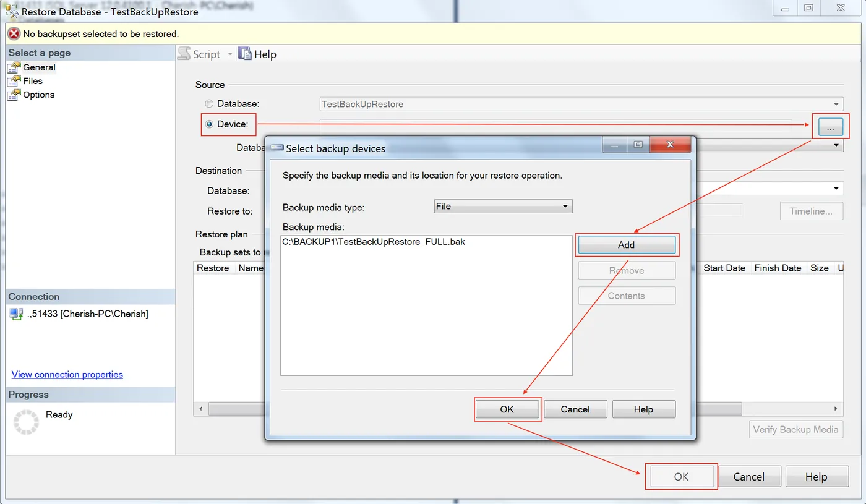Screen dimensions: 866x504
Task: Click the horizontal scrollbar left arrow
Action: (200, 409)
